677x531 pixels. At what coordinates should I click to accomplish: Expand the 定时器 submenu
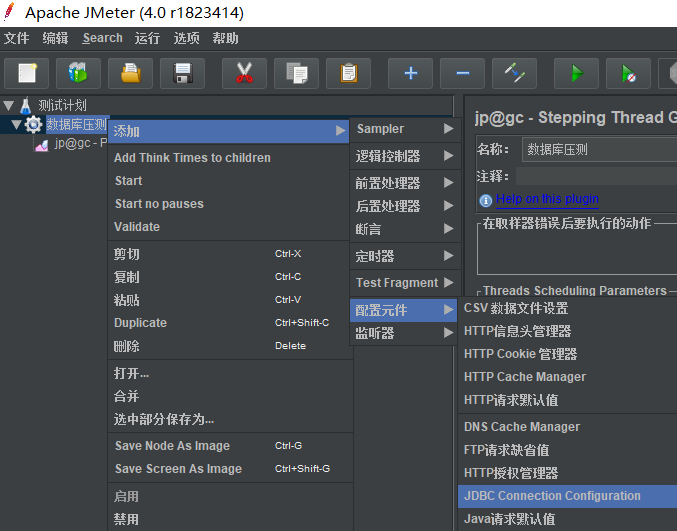pyautogui.click(x=405, y=256)
